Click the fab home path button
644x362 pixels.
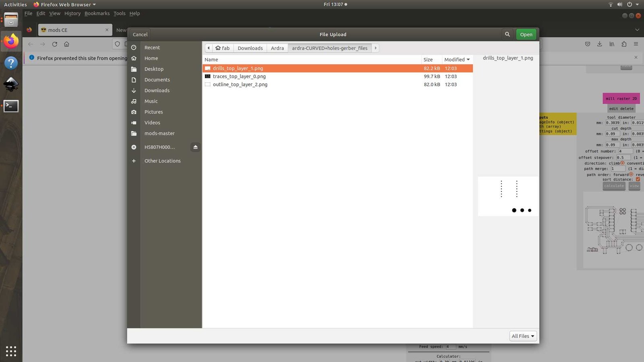pos(223,48)
